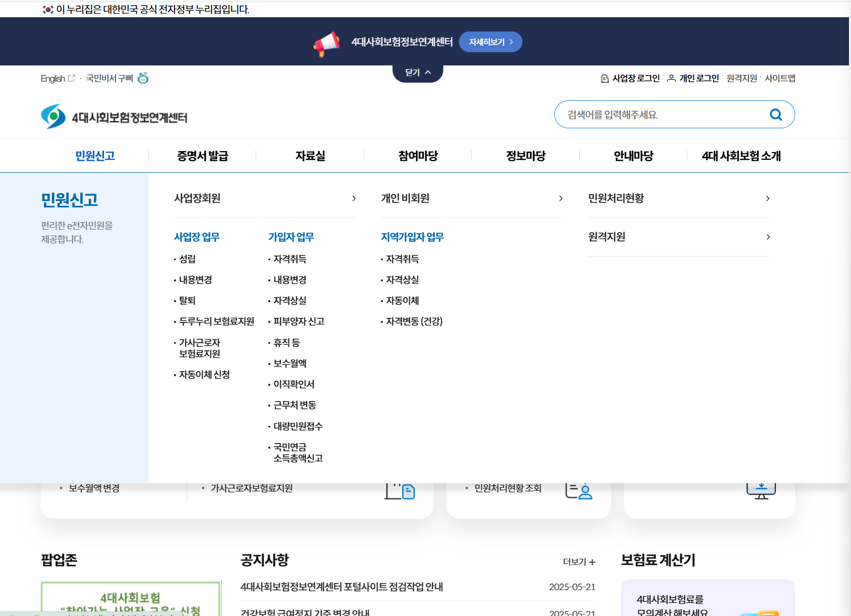Select 휴직 등 item
The image size is (851, 616).
(287, 343)
